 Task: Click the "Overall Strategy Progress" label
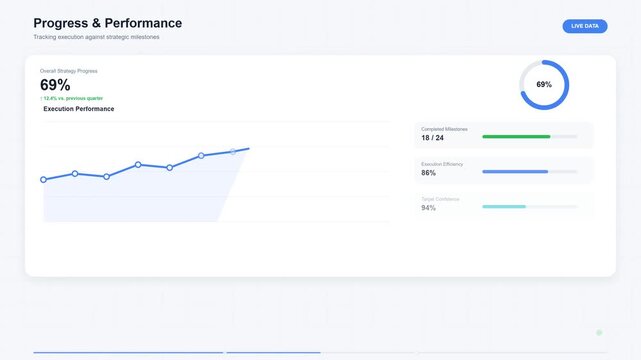click(69, 71)
